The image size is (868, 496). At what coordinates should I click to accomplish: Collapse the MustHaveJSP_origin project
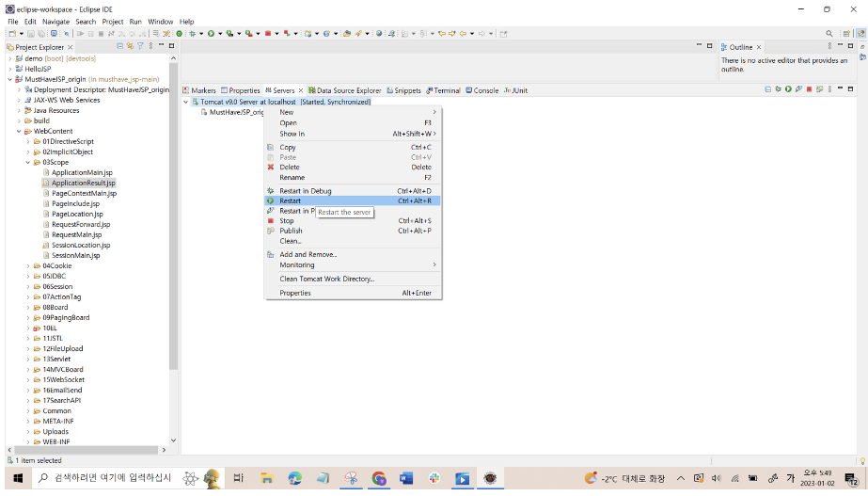[x=10, y=80]
